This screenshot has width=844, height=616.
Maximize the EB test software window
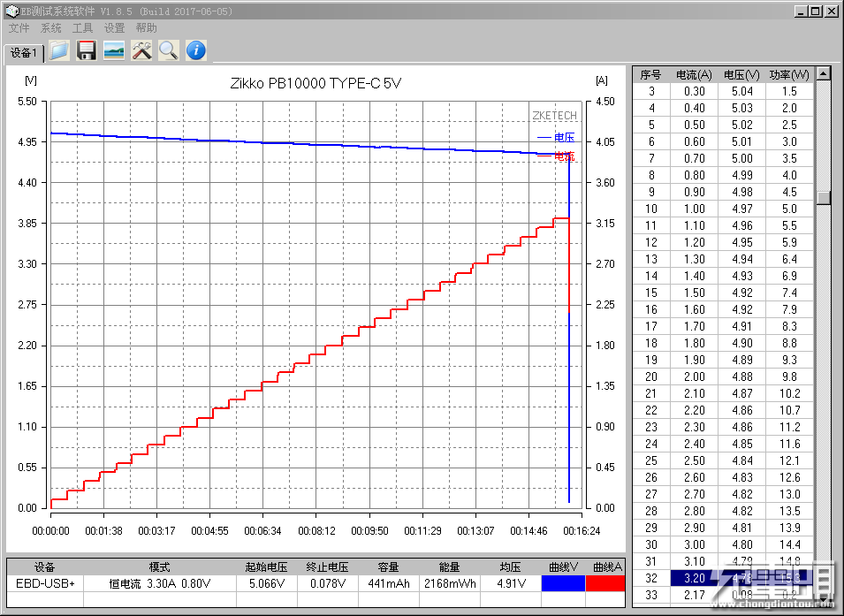click(816, 11)
